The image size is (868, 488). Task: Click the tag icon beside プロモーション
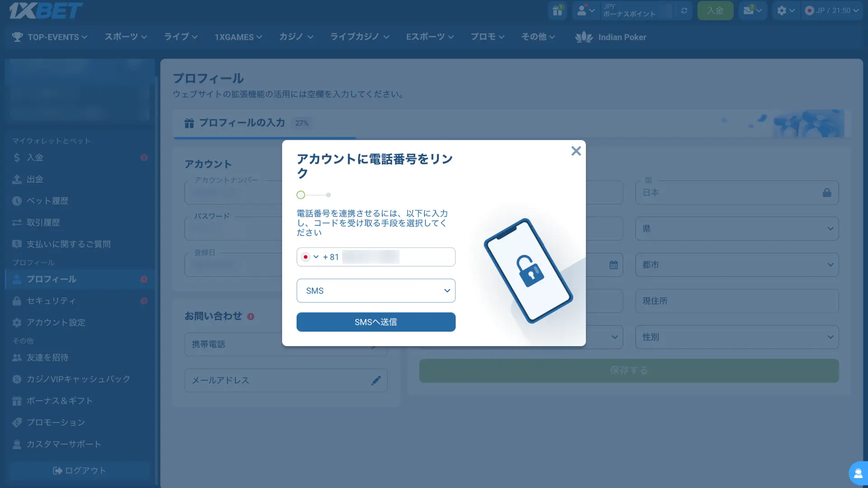point(17,422)
